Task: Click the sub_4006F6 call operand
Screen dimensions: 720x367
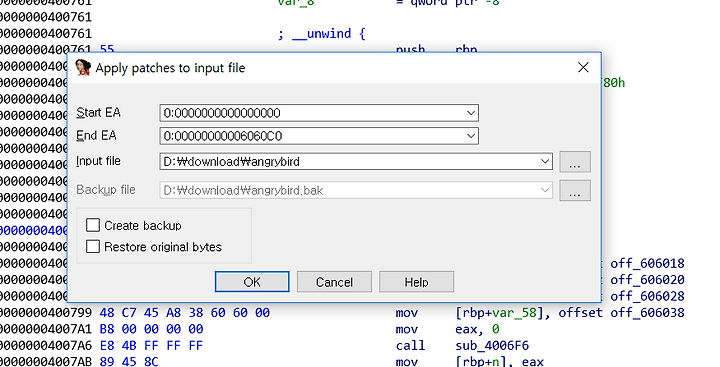Action: point(492,345)
